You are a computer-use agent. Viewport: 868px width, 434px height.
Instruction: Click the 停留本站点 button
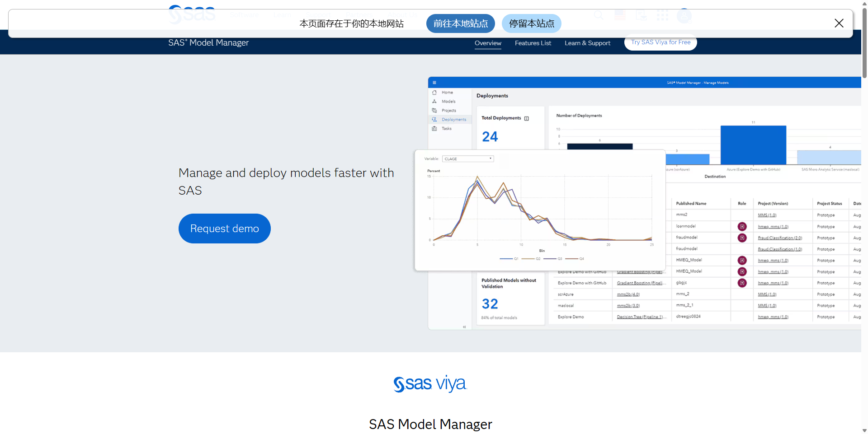pyautogui.click(x=531, y=23)
